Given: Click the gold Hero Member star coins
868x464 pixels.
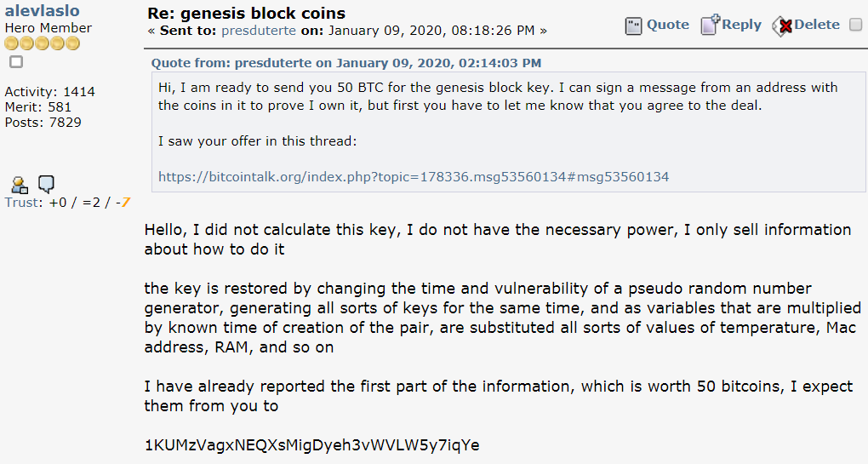Looking at the screenshot, I should (42, 43).
